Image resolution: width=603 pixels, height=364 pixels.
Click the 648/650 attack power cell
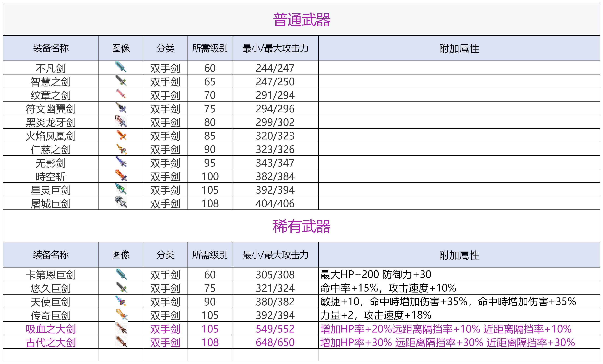pos(275,342)
